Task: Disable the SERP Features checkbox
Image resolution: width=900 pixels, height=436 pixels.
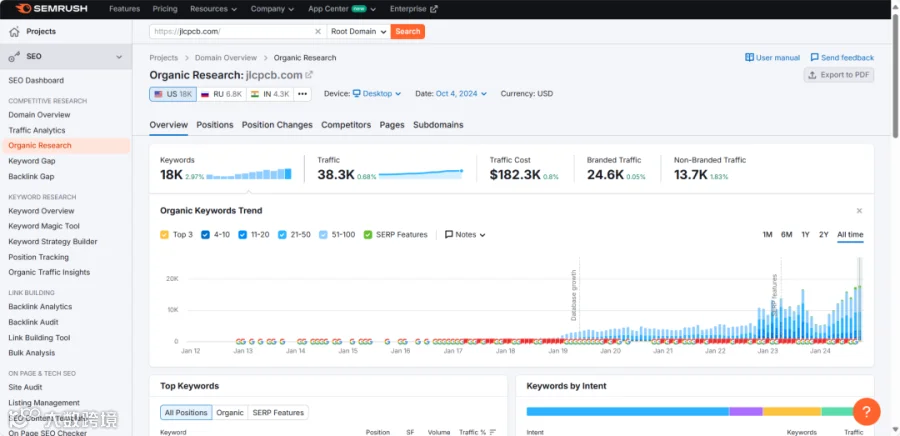Action: [368, 235]
